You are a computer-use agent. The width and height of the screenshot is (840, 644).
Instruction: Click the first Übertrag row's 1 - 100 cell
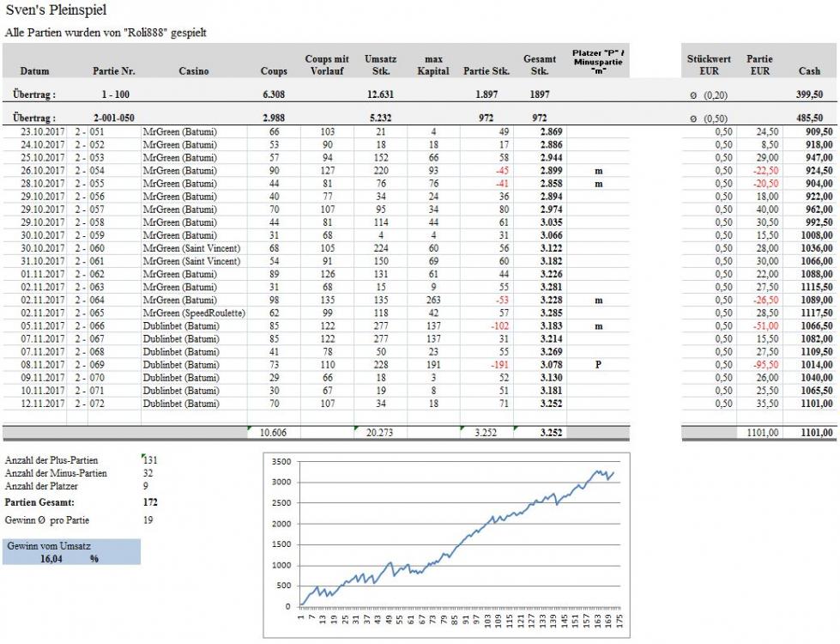[112, 94]
